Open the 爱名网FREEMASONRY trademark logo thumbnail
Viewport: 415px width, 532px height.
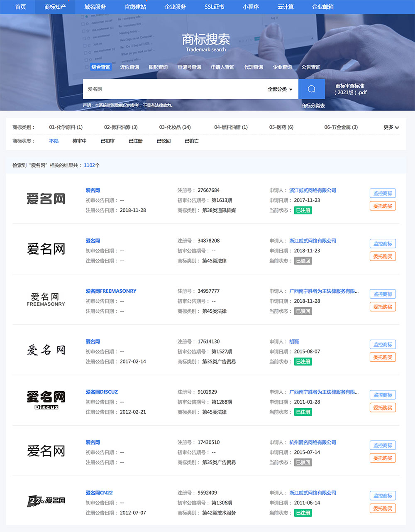(46, 299)
